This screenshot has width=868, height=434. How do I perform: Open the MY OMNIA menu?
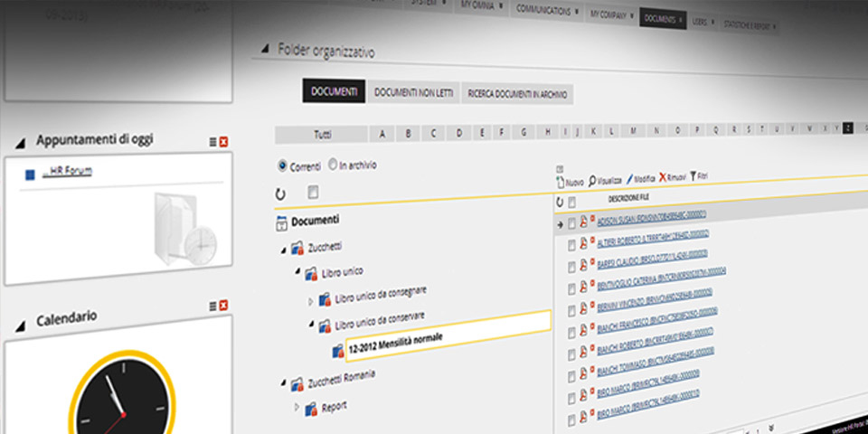482,5
